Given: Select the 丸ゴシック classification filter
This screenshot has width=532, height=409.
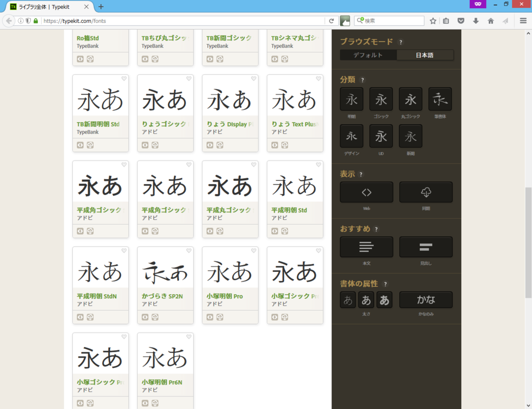Looking at the screenshot, I should click(410, 99).
